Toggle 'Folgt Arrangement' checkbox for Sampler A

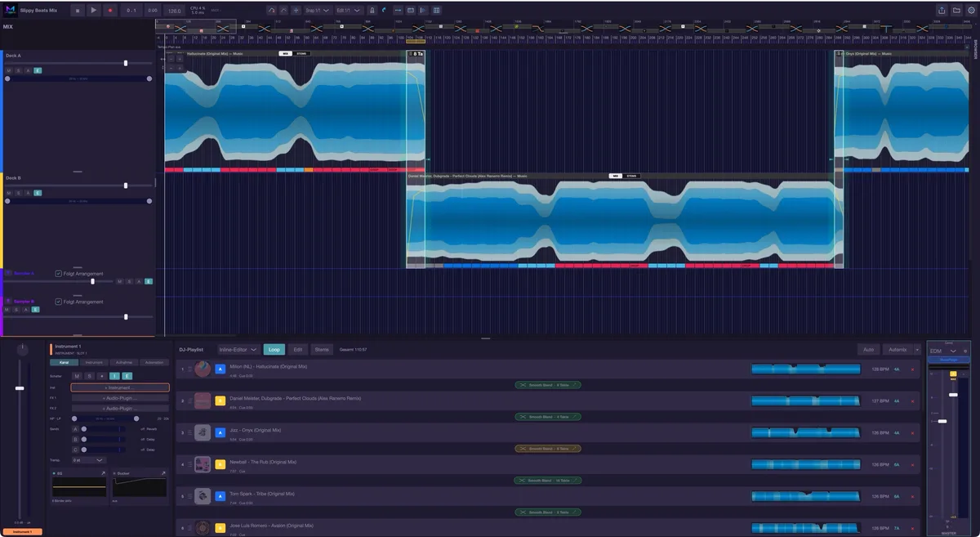tap(58, 274)
